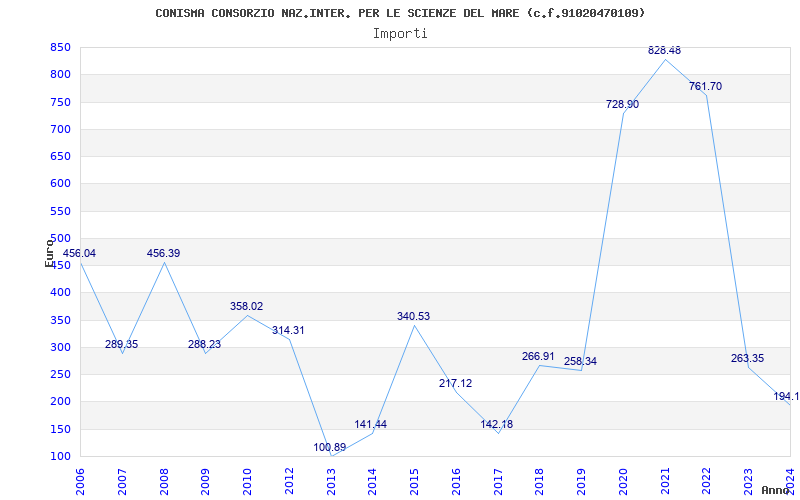Click the 2015 year label
This screenshot has height=500, width=800.
click(414, 482)
